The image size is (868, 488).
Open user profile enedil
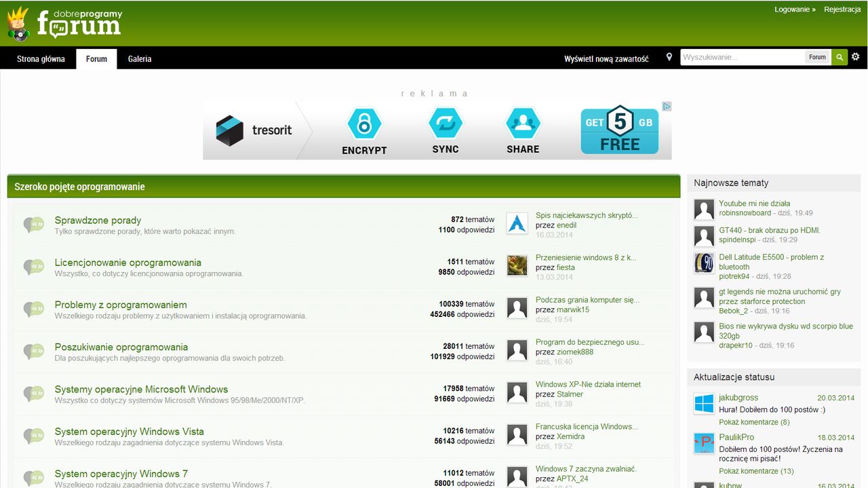point(566,225)
